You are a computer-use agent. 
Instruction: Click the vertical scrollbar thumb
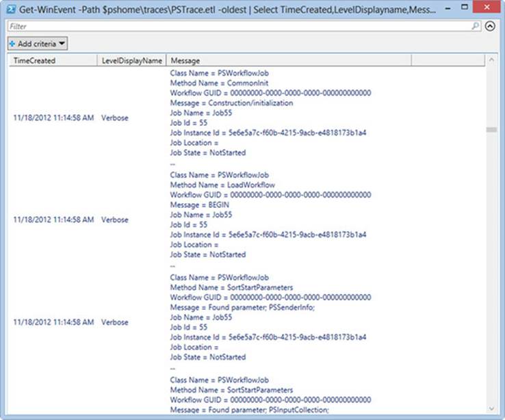(491, 129)
